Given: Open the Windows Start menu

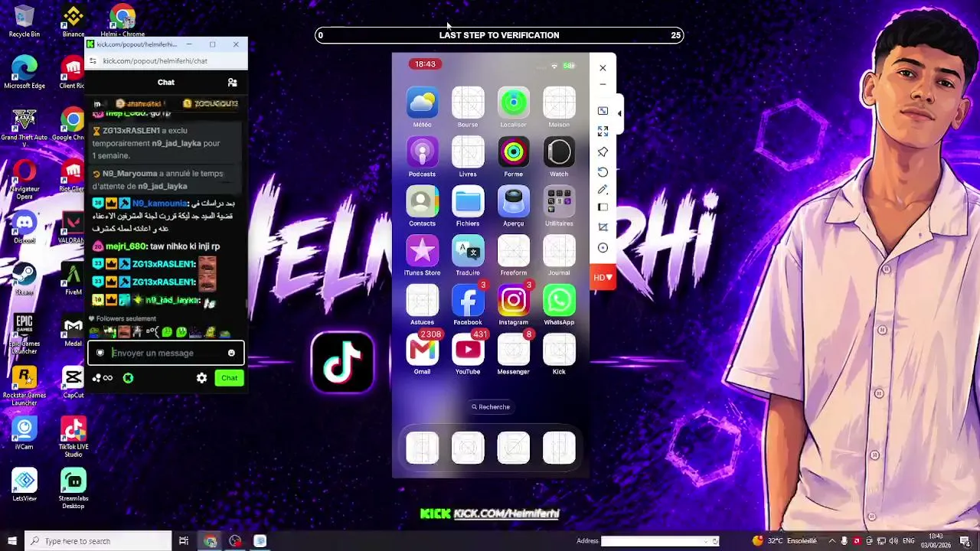Looking at the screenshot, I should point(11,541).
